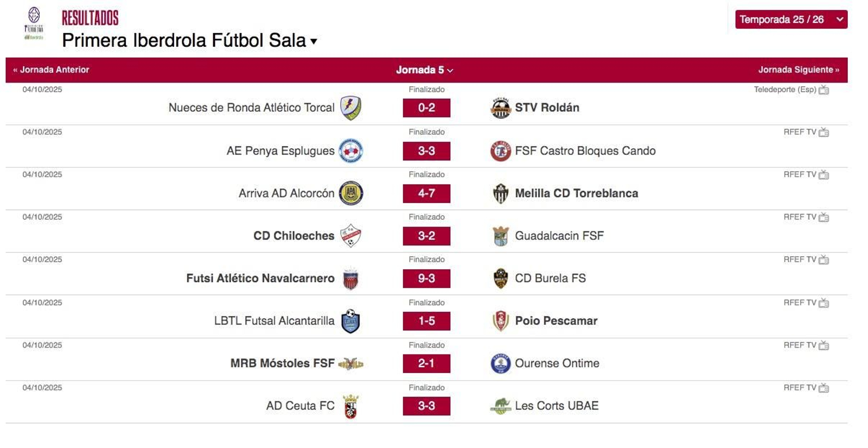Open match details via the 9-3 score button
The width and height of the screenshot is (868, 448).
427,278
